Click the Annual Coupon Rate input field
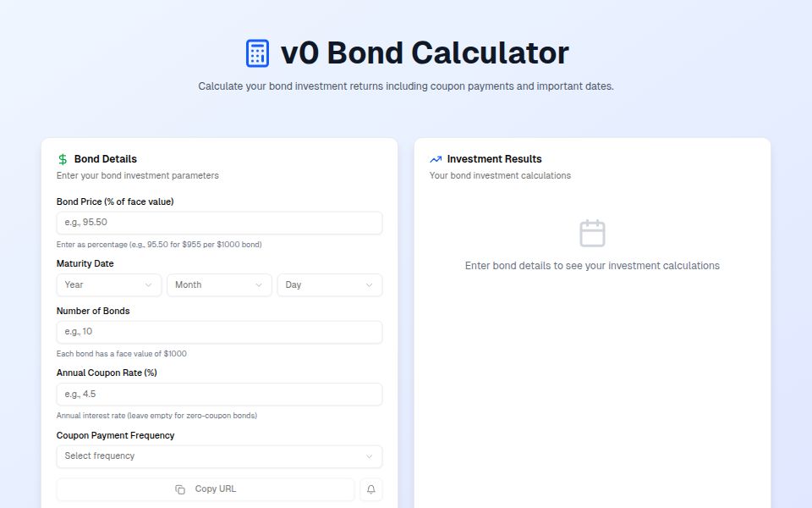 click(219, 394)
